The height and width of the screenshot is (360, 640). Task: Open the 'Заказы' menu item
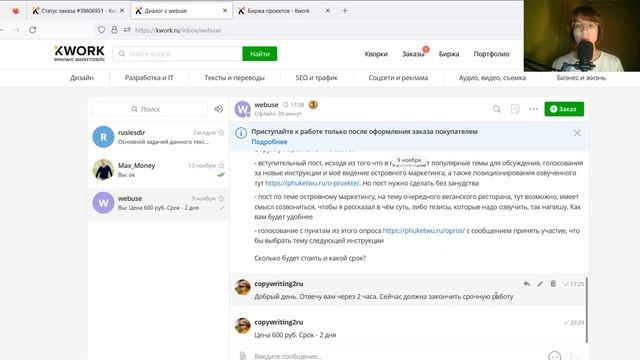tap(413, 54)
